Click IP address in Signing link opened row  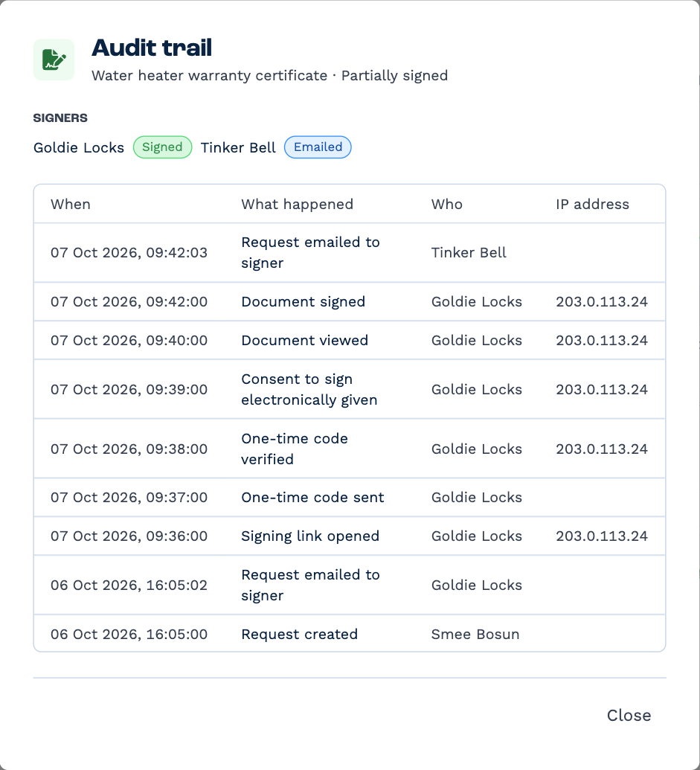click(602, 536)
